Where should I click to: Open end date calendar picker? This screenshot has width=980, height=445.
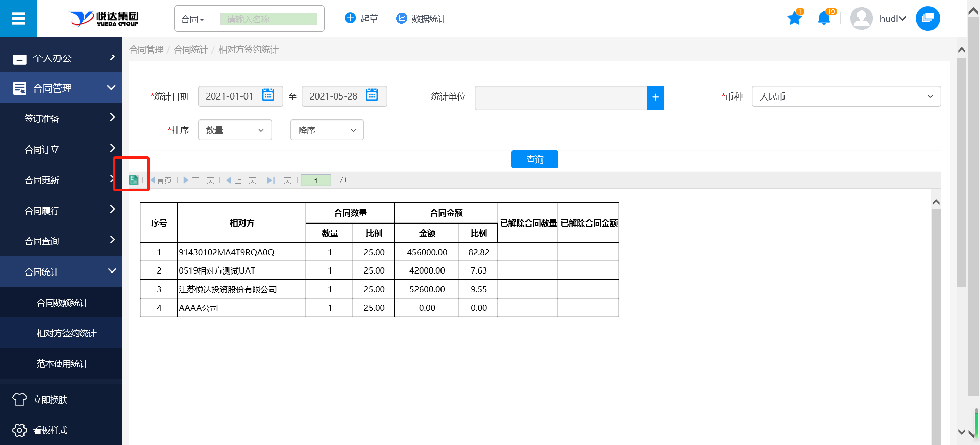372,95
